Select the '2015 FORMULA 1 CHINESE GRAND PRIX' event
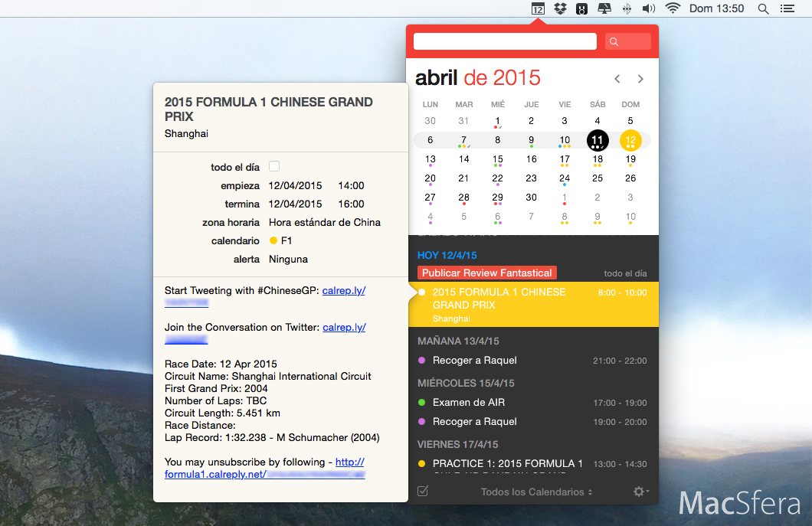 533,305
